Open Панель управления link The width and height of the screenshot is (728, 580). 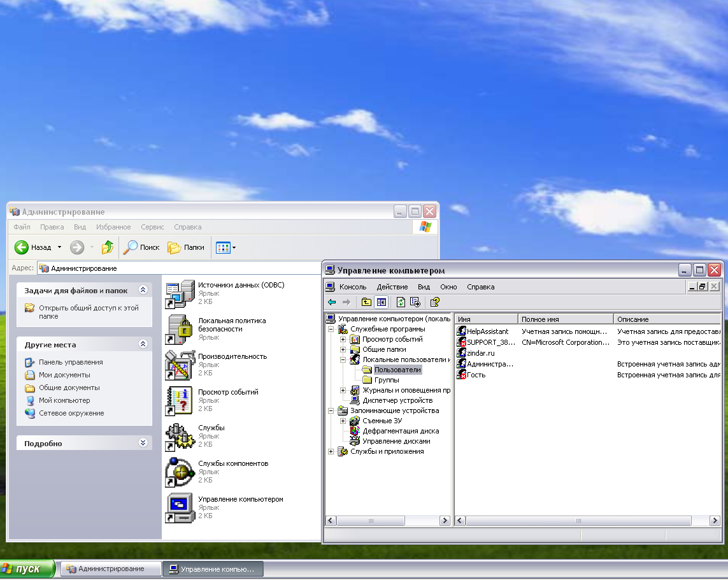click(x=71, y=362)
